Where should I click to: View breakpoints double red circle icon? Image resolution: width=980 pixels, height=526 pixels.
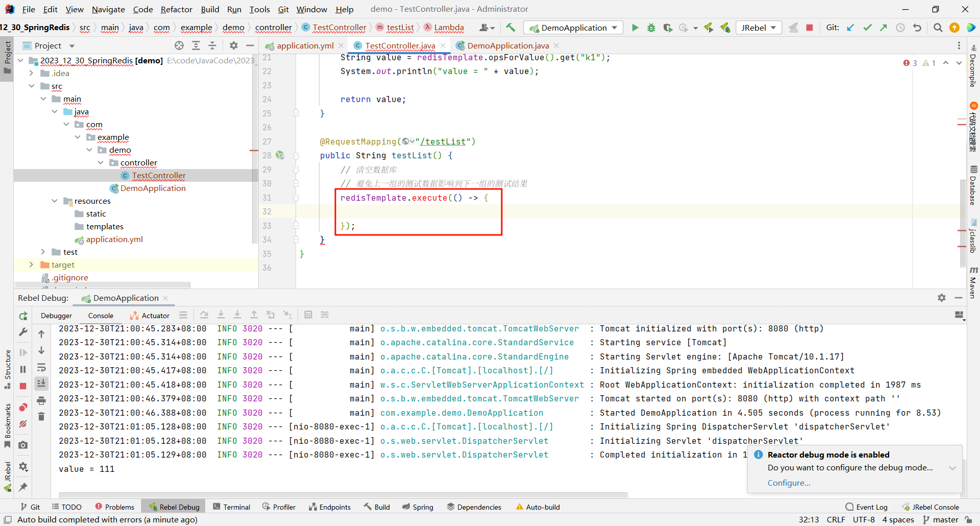23,407
